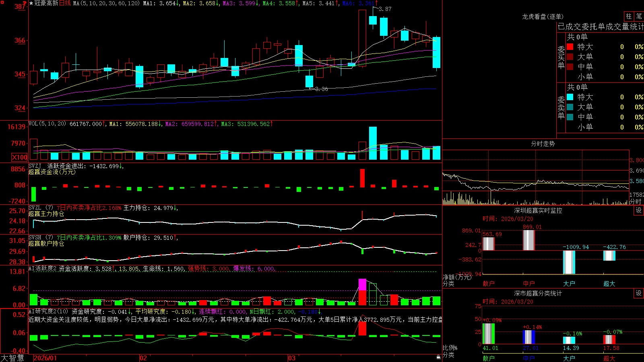Click the tallest cyan volume bar
644x362 pixels.
tap(373, 143)
